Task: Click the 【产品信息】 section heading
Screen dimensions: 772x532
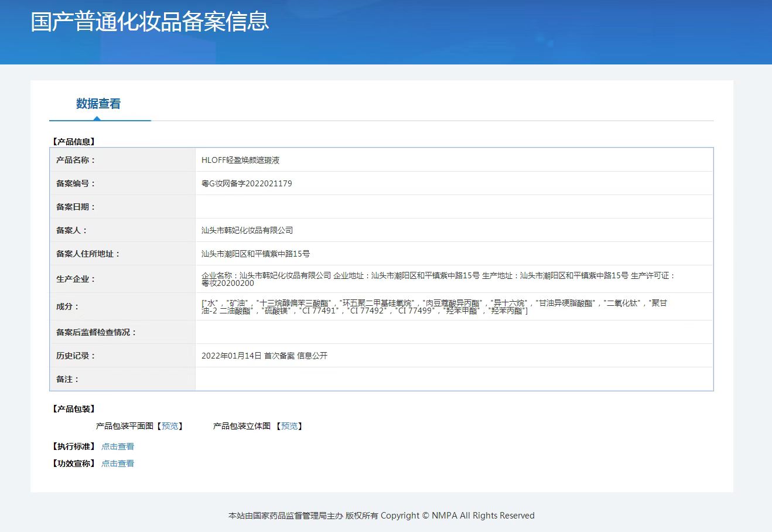Action: pyautogui.click(x=73, y=142)
